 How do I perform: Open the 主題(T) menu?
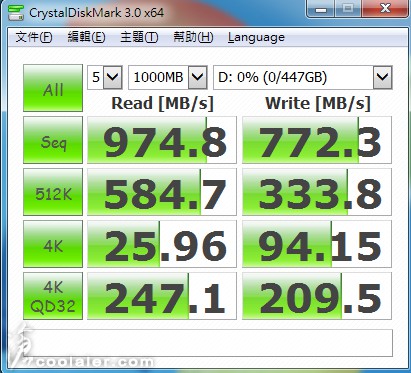[139, 37]
